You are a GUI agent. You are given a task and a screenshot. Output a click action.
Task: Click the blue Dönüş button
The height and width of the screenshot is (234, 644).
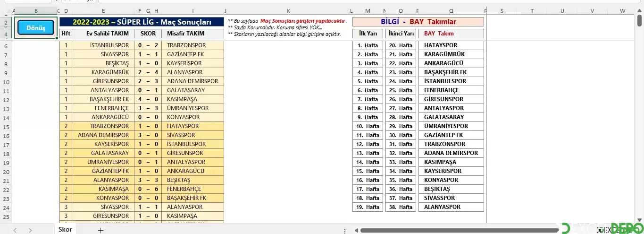coord(36,28)
